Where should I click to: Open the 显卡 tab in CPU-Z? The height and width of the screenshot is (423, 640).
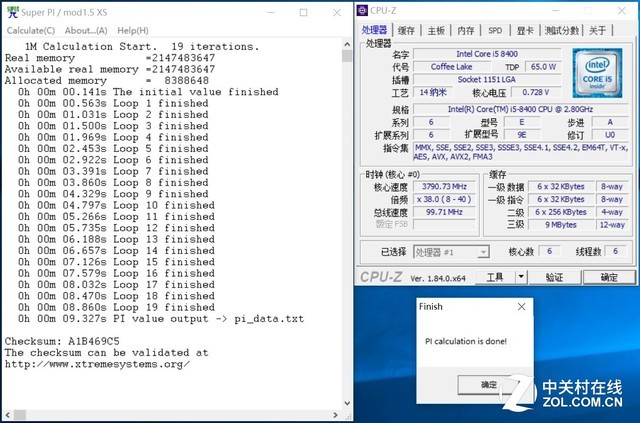click(x=525, y=30)
